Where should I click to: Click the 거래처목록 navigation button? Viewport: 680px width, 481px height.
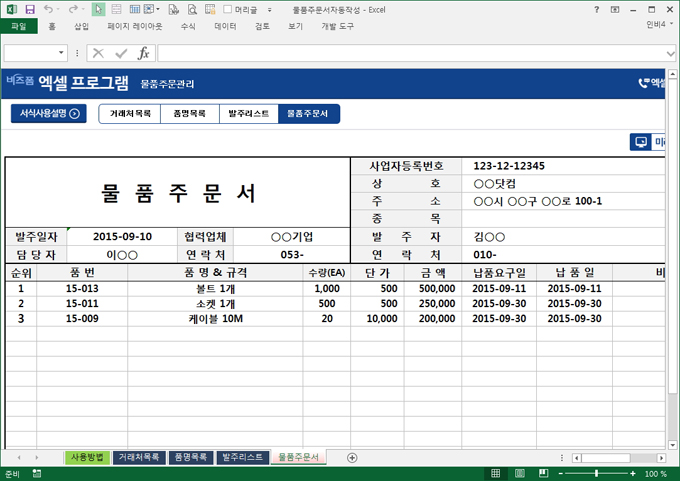click(x=130, y=114)
